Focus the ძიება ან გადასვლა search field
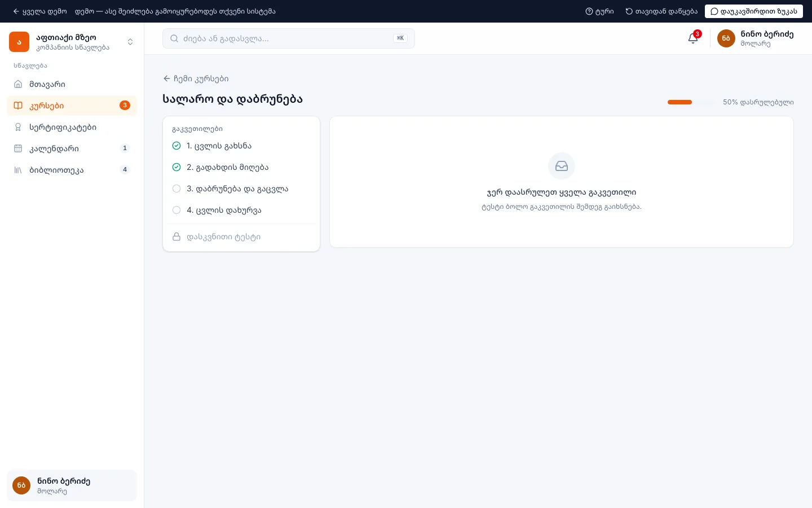The width and height of the screenshot is (812, 508). 289,38
